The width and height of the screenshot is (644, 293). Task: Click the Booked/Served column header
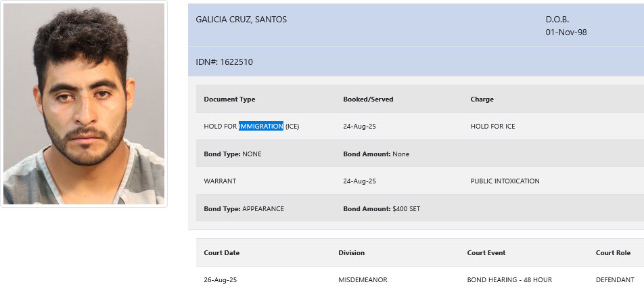368,99
